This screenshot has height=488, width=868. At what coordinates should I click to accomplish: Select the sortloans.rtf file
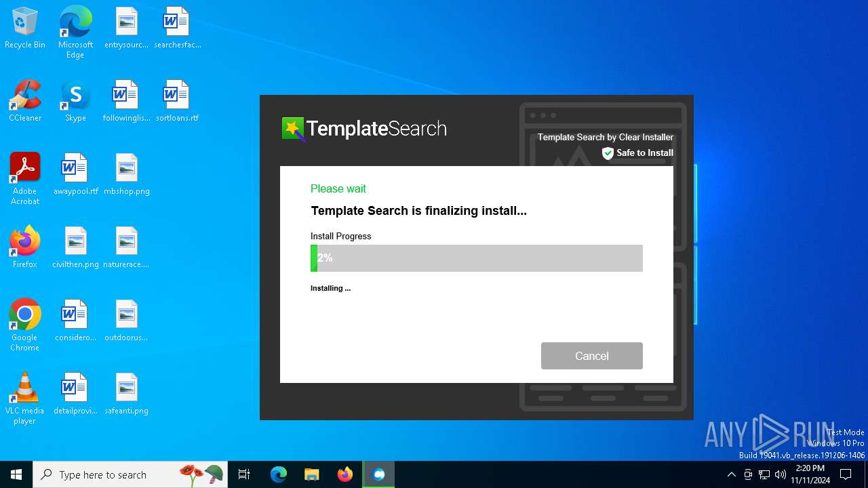point(177,102)
